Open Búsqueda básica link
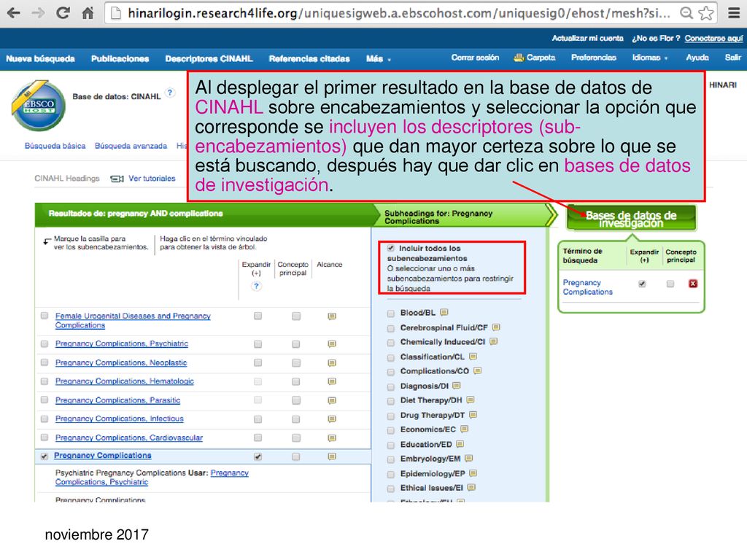 pos(55,146)
